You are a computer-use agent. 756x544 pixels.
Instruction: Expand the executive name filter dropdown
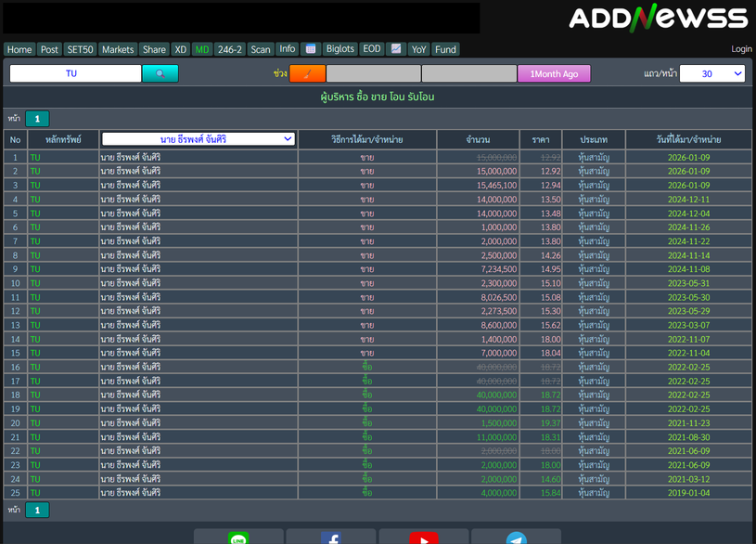199,139
